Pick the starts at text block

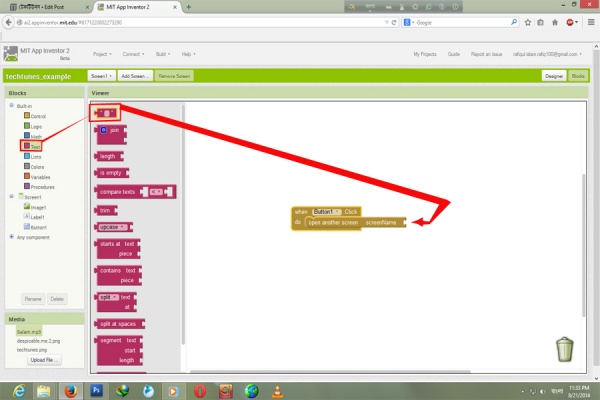coord(117,249)
